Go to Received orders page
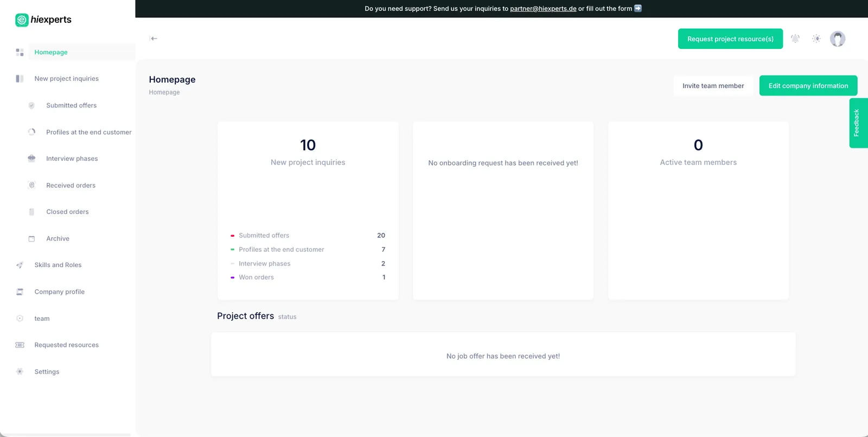 pyautogui.click(x=71, y=185)
